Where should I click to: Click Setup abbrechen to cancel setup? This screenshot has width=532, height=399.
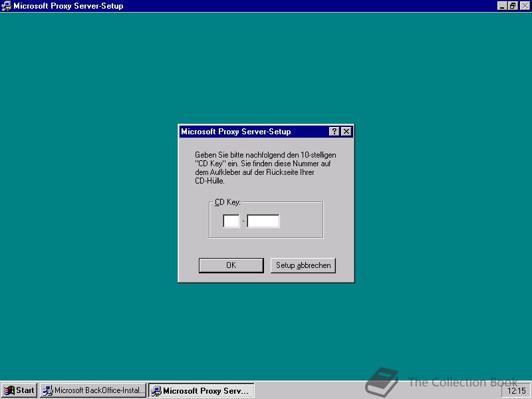coord(303,265)
